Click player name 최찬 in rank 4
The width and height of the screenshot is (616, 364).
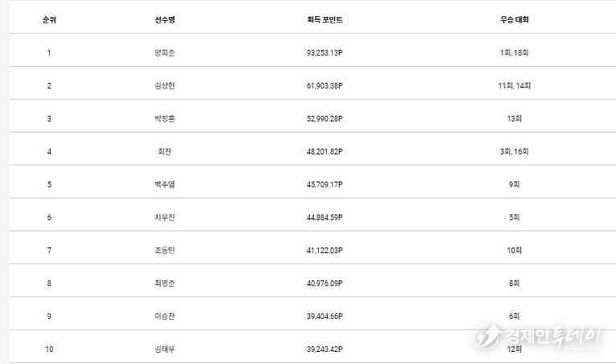pyautogui.click(x=164, y=151)
